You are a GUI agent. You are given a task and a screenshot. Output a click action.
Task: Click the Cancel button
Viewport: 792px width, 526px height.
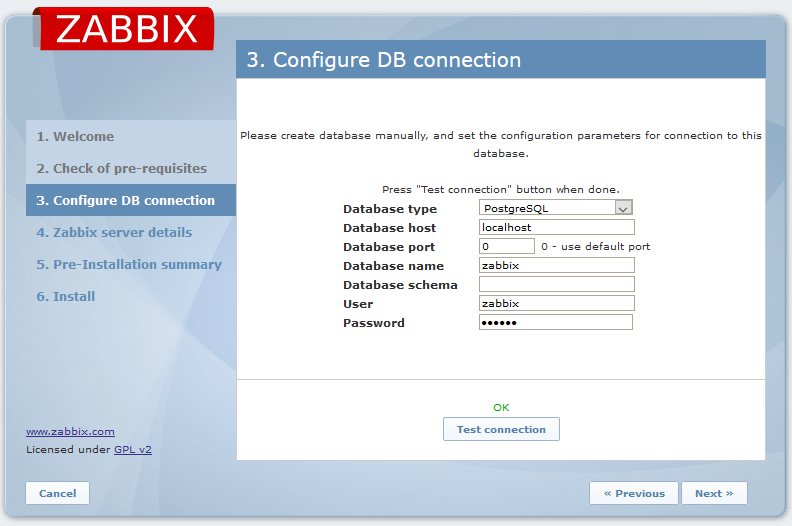[x=57, y=493]
